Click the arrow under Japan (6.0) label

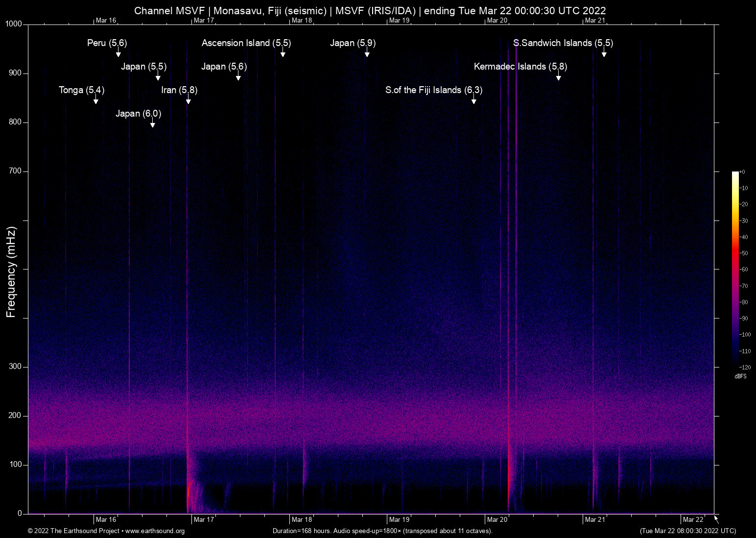[153, 123]
